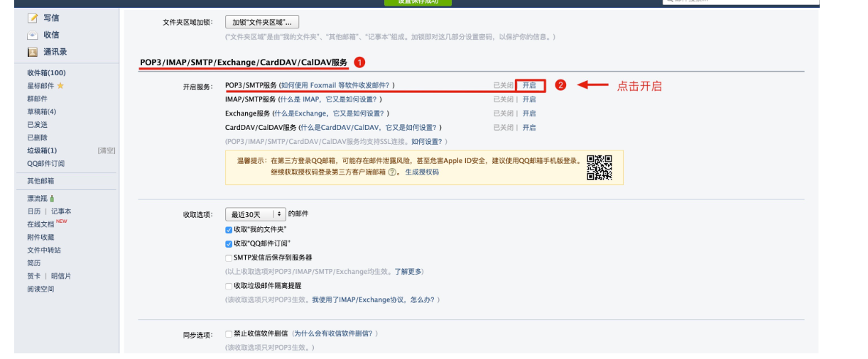
Task: Enable SMTP发信后保存到服务器 checkbox
Action: click(229, 258)
